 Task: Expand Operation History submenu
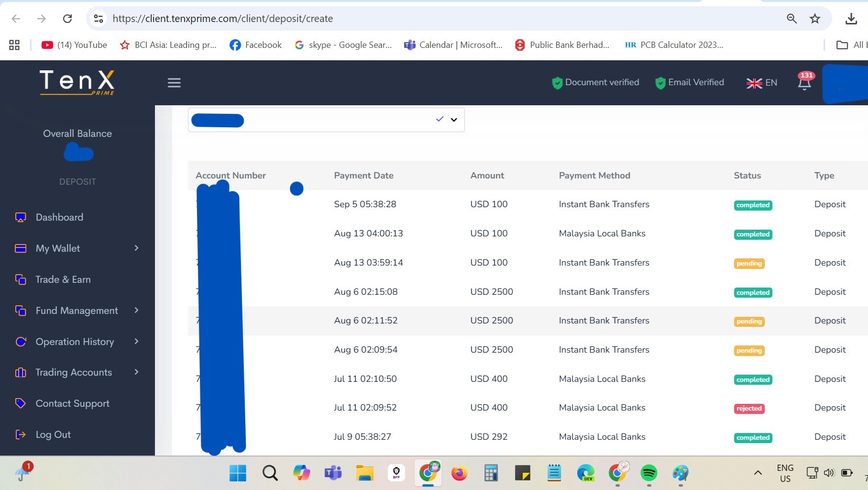[x=136, y=341]
